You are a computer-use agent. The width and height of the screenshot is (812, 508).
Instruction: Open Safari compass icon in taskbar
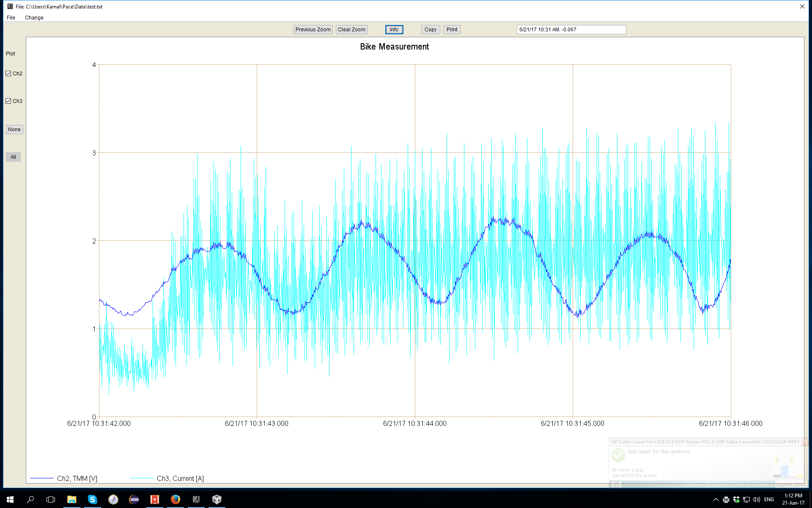tap(113, 500)
